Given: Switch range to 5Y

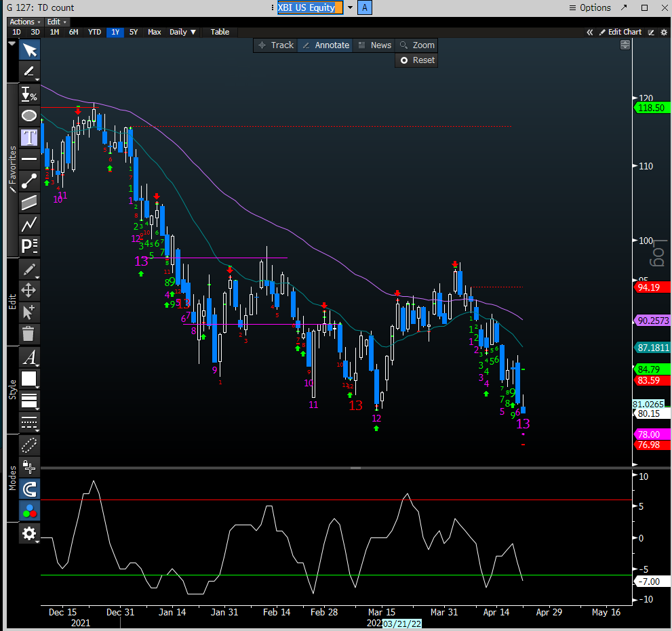Looking at the screenshot, I should click(x=134, y=32).
